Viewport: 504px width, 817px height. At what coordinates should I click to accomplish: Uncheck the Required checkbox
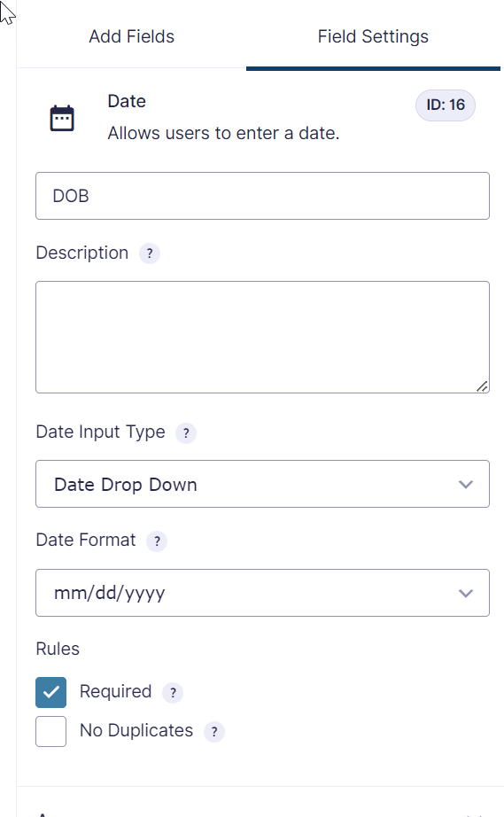(51, 692)
